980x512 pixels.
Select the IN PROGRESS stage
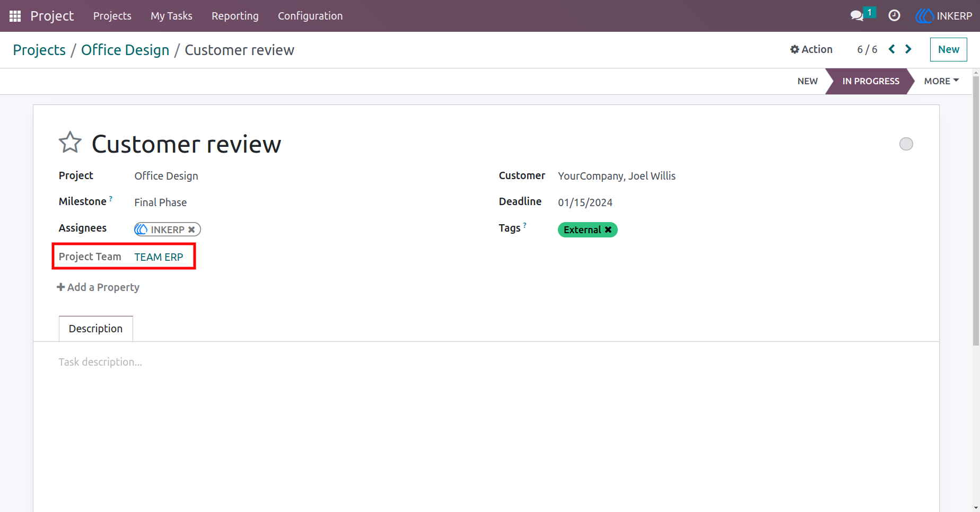(x=871, y=81)
